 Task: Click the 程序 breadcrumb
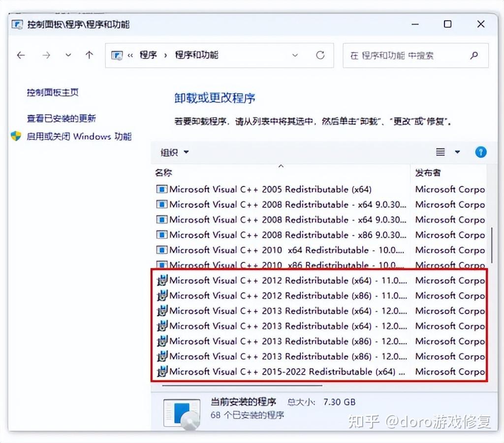tap(148, 55)
